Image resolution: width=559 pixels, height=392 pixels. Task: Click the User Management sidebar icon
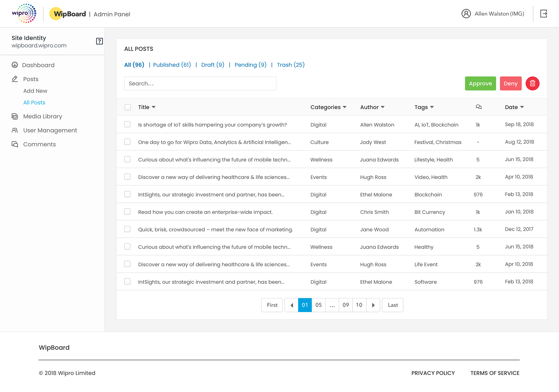15,130
